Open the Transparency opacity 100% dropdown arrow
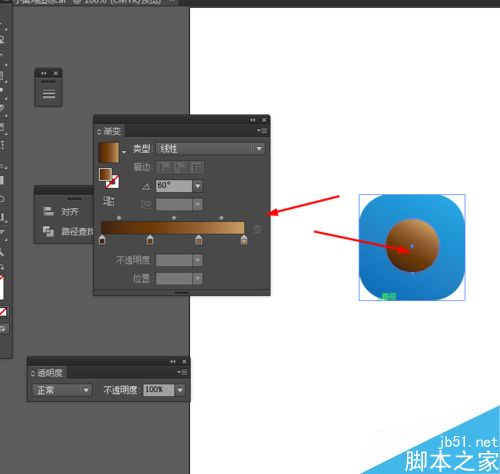500x474 pixels. click(180, 390)
